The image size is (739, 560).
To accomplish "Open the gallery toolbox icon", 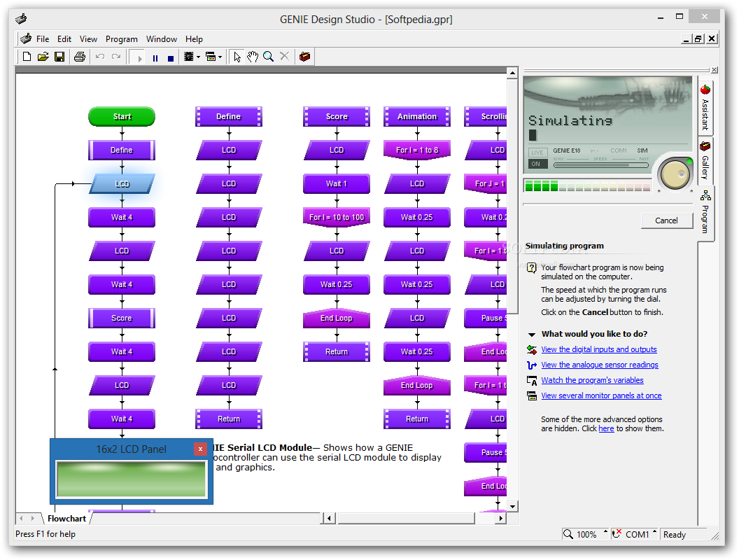I will (x=305, y=57).
